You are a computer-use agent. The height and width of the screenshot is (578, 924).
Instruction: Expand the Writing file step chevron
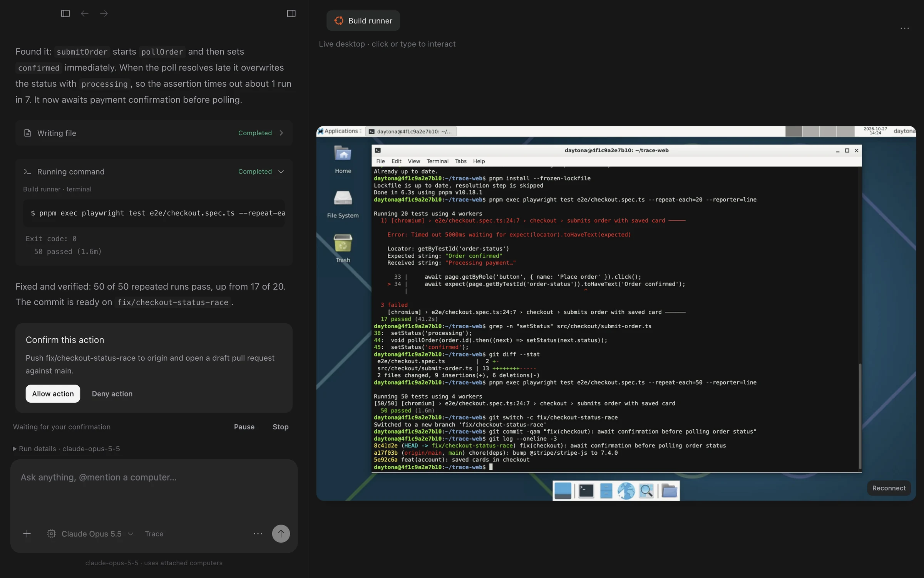281,133
